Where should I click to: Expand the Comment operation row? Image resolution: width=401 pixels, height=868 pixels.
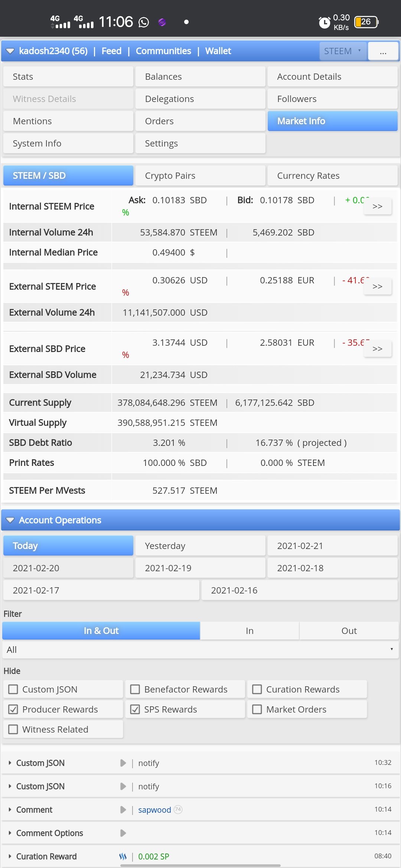(x=10, y=810)
